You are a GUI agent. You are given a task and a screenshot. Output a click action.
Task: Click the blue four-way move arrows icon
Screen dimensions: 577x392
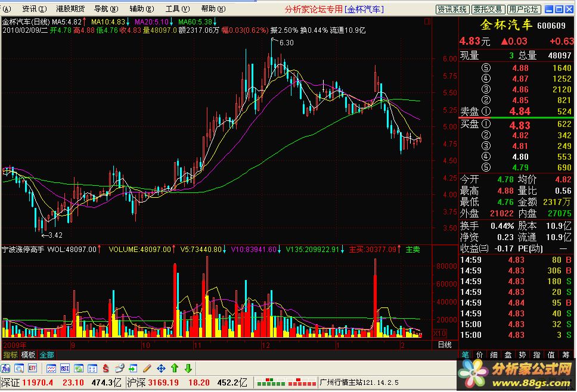(161, 368)
